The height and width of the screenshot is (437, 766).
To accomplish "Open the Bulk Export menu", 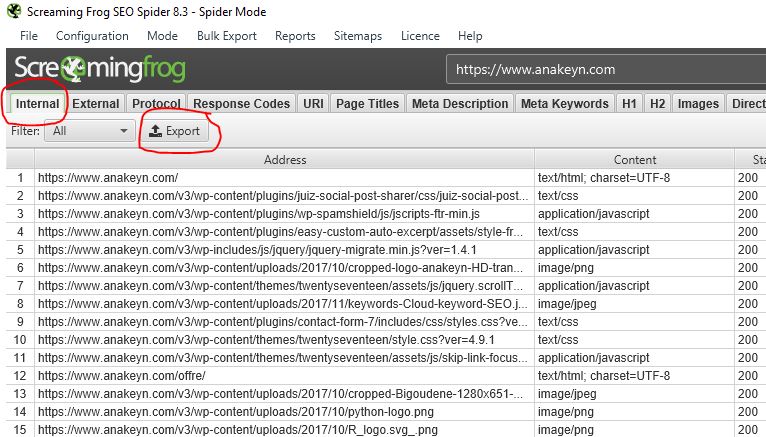I will point(227,36).
